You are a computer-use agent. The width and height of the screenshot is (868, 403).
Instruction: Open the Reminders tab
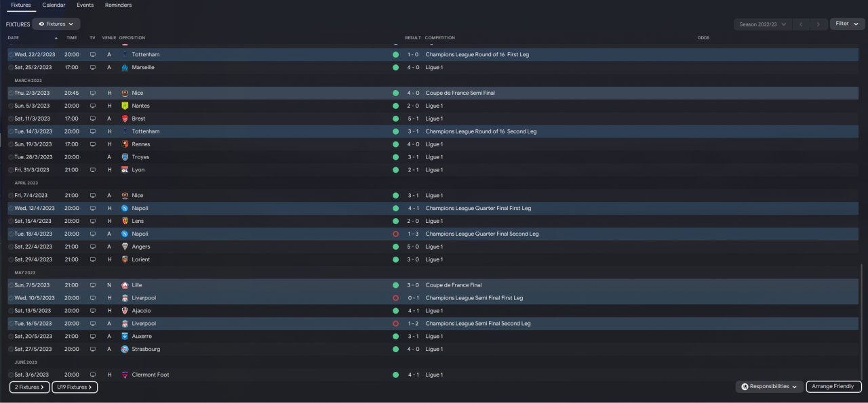[118, 5]
